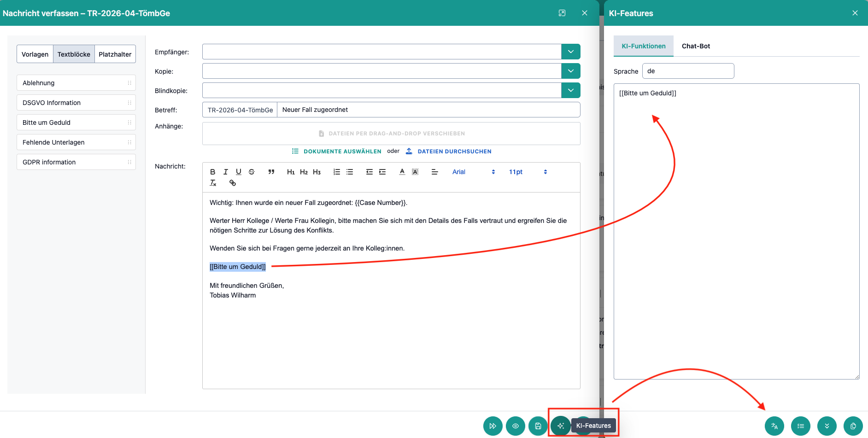Expand the Blindkopie dropdown
The image size is (868, 438).
pyautogui.click(x=571, y=90)
